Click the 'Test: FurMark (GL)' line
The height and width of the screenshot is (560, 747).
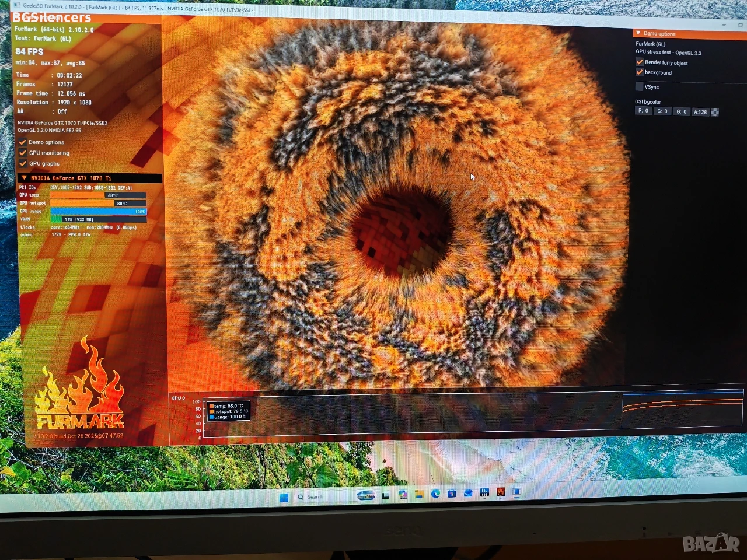43,38
